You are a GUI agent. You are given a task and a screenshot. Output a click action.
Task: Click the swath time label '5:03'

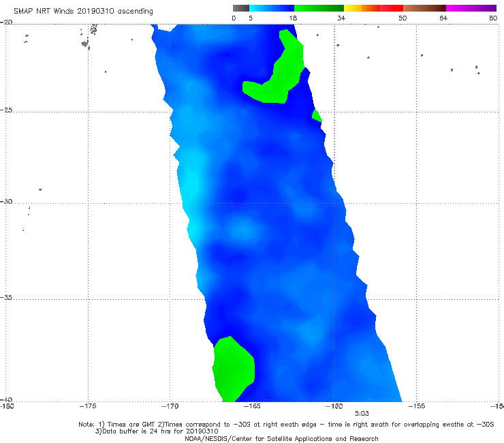(362, 414)
